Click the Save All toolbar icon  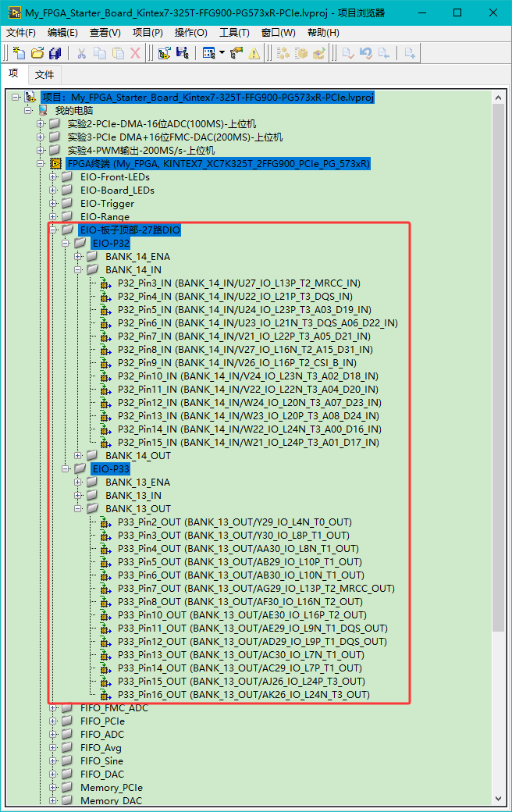click(x=55, y=53)
